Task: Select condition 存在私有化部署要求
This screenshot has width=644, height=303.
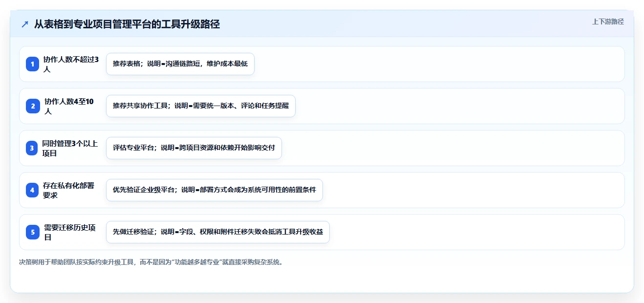Action: pos(68,190)
